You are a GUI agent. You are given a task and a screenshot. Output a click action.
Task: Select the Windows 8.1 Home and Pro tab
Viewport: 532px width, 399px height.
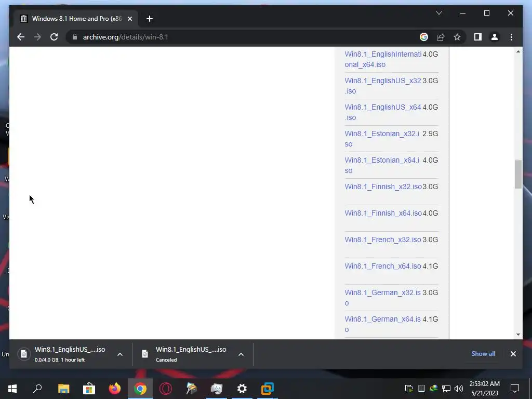[x=76, y=19]
